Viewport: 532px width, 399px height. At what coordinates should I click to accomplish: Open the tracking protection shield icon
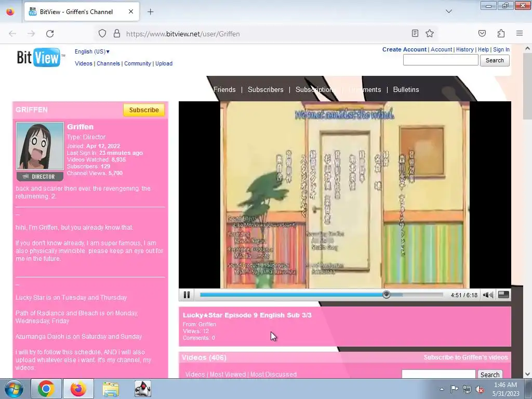pyautogui.click(x=102, y=34)
